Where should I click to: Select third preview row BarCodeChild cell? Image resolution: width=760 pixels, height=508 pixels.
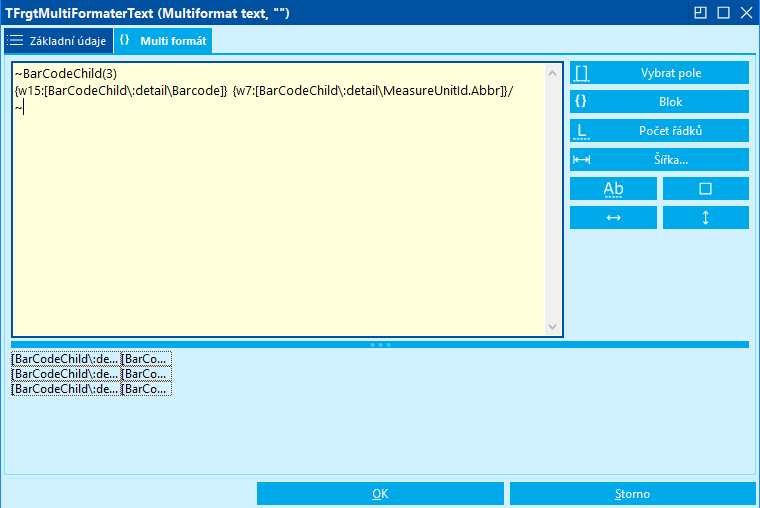66,389
